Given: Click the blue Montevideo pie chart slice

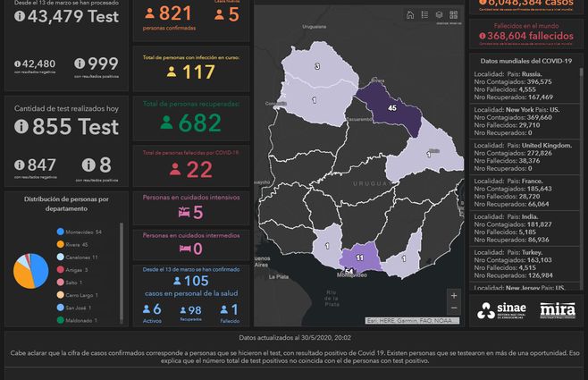Looking at the screenshot, I should click(38, 274).
